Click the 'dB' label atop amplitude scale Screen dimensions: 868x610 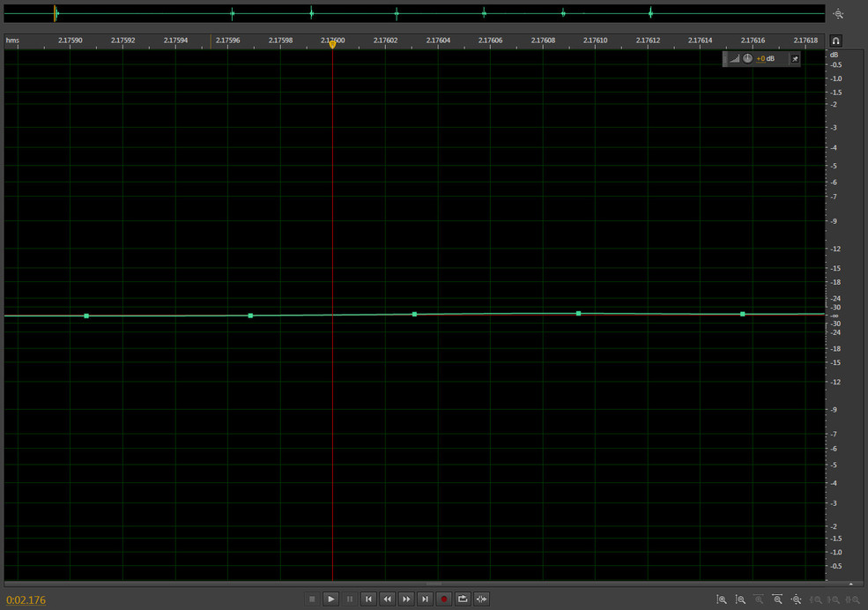point(834,55)
